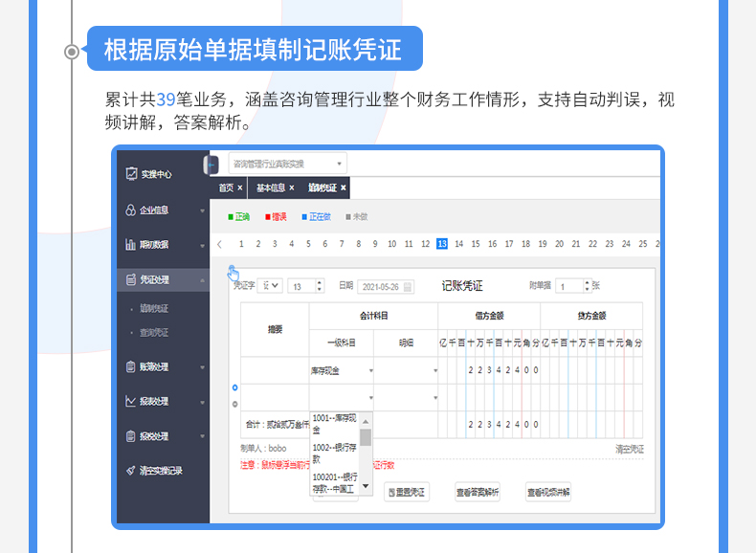Screen dimensions: 756x553
Task: Click the 清空实操记录 broom icon
Action: point(131,471)
